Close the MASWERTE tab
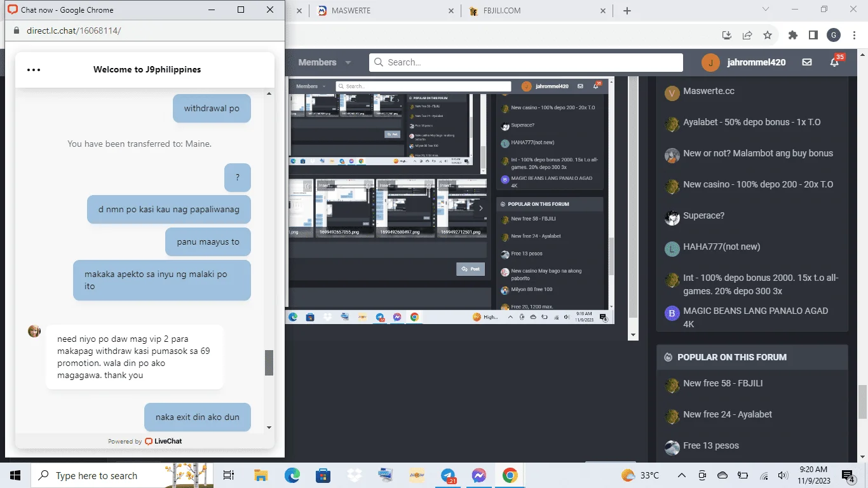Image resolution: width=868 pixels, height=488 pixels. pos(451,11)
